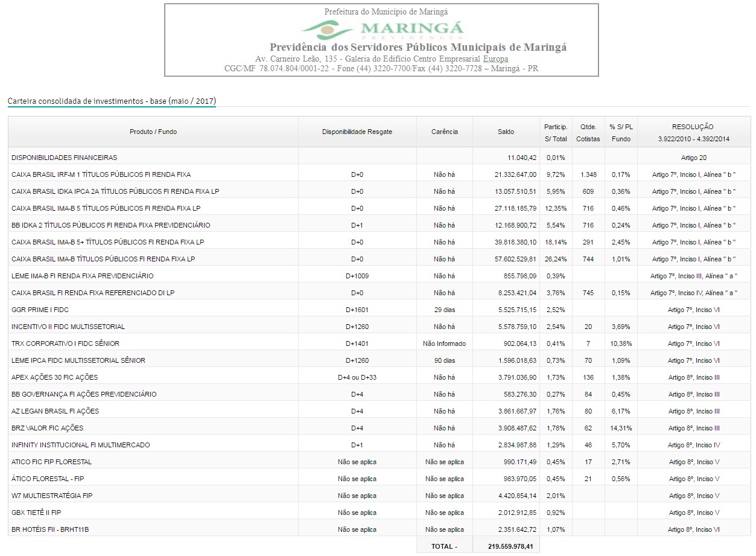Click the Disponibilidade Resgate column header
This screenshot has height=556, width=756.
[x=357, y=132]
